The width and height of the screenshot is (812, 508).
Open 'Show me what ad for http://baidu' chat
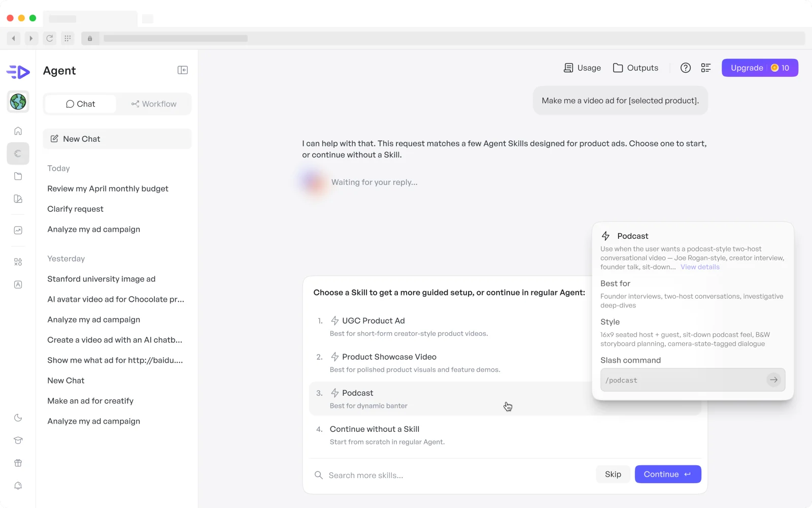click(x=115, y=360)
